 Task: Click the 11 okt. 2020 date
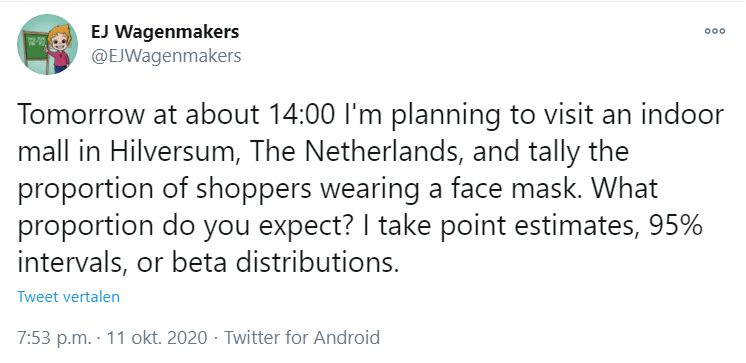click(x=157, y=338)
